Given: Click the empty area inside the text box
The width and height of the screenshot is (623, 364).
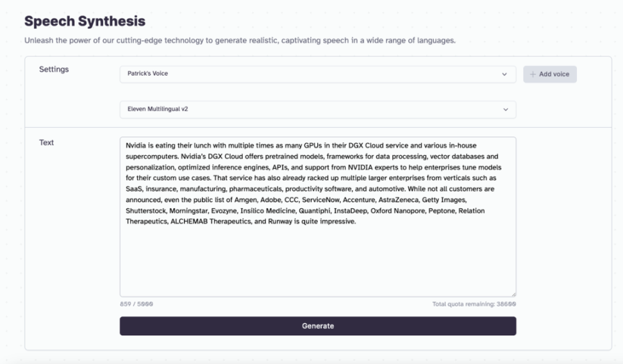Looking at the screenshot, I should click(x=317, y=263).
